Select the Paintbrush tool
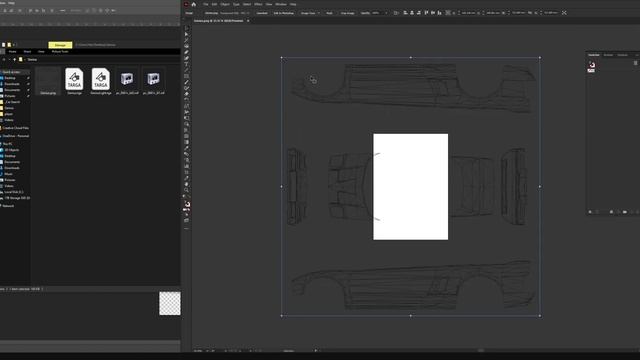 [187, 82]
